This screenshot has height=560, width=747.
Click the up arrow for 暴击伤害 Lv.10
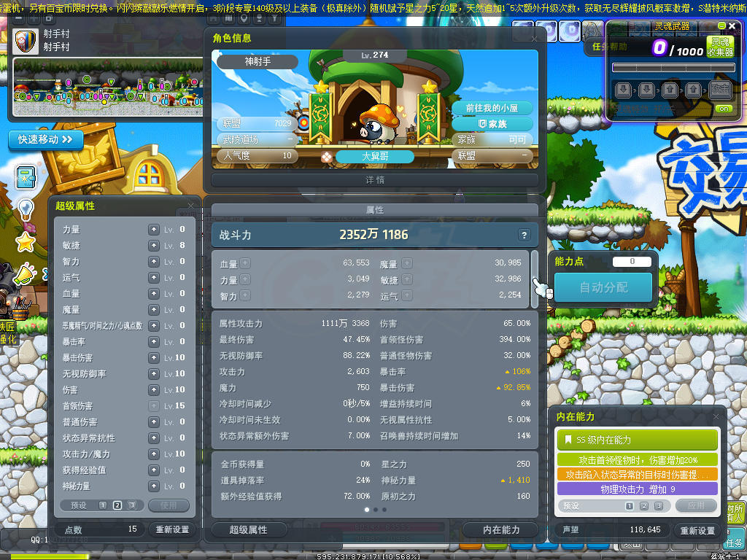153,357
